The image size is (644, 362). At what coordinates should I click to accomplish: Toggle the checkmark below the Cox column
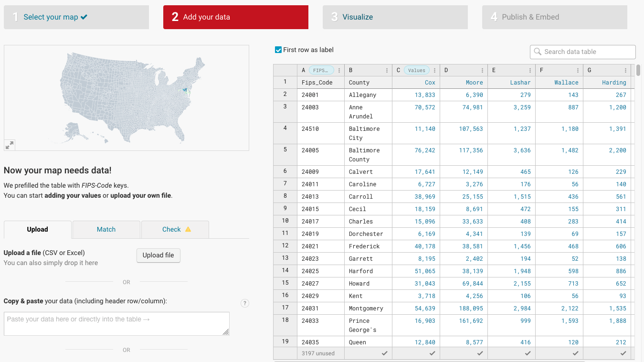pyautogui.click(x=432, y=353)
